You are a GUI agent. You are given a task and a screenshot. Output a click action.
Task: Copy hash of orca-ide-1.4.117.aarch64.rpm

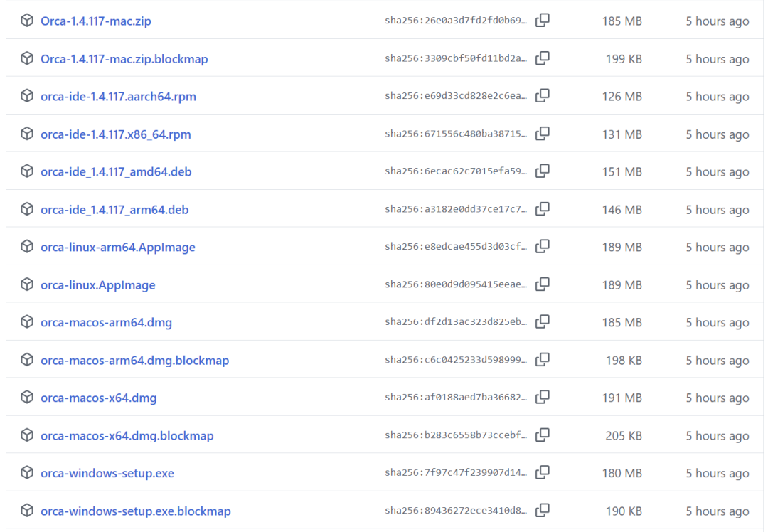pyautogui.click(x=542, y=96)
